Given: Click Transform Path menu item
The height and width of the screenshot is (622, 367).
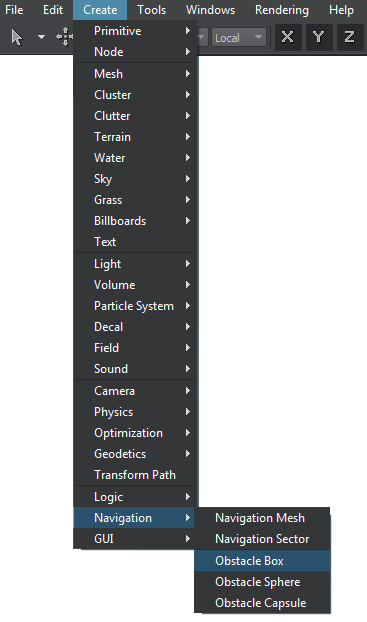Looking at the screenshot, I should pos(135,474).
